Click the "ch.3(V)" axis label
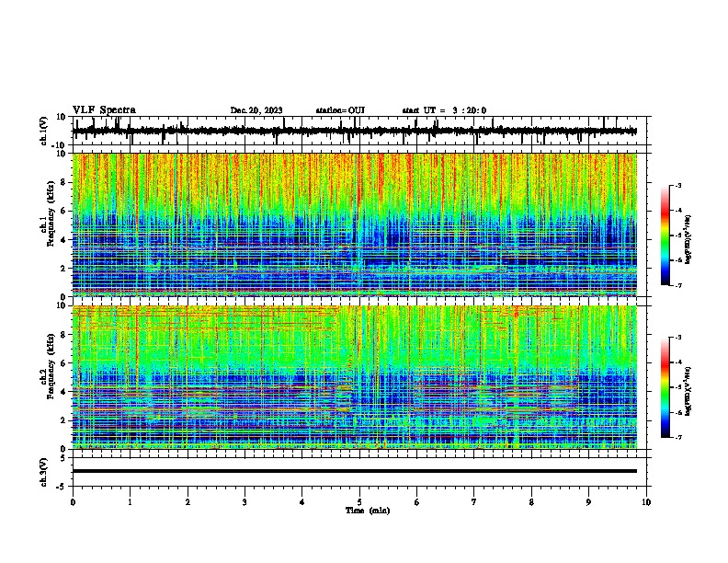This screenshot has height=563, width=728. point(44,472)
